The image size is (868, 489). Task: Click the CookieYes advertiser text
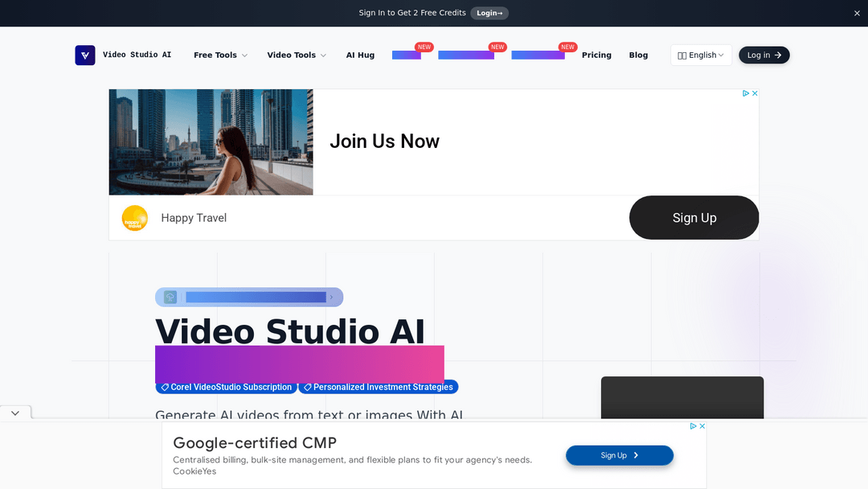pos(194,471)
